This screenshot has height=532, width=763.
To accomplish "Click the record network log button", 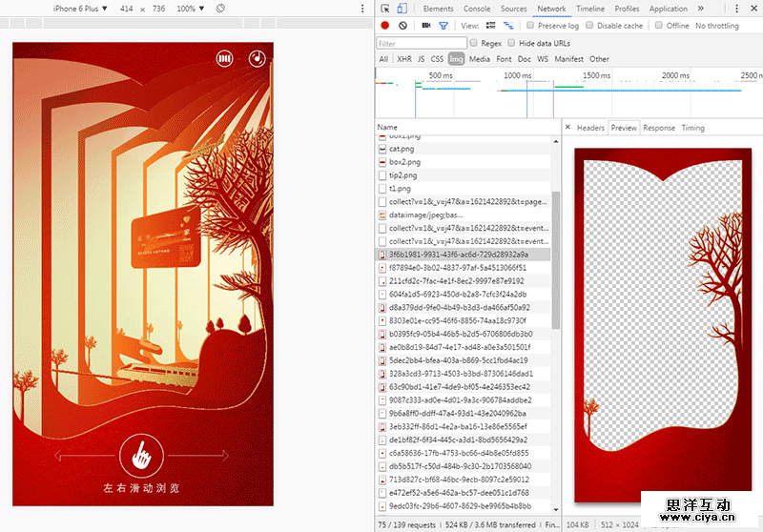I will point(384,26).
